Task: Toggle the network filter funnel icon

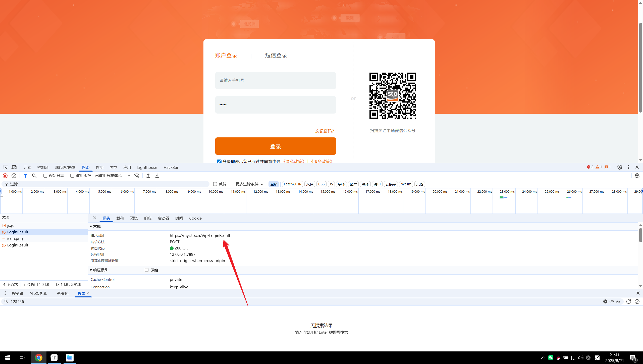Action: [25, 176]
